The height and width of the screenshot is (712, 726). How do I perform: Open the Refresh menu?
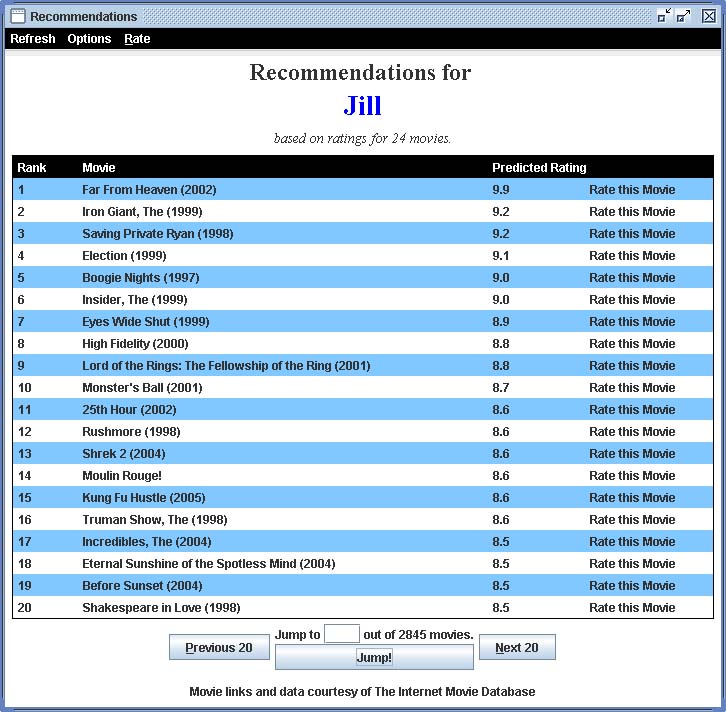(x=32, y=39)
